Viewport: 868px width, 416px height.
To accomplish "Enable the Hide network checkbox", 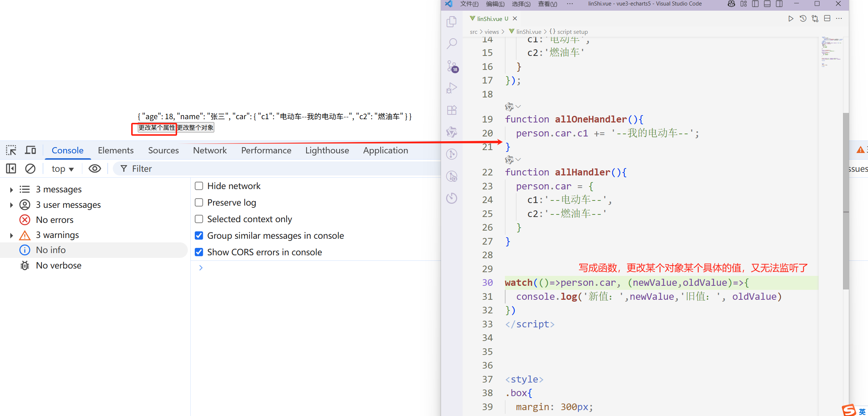I will [199, 186].
